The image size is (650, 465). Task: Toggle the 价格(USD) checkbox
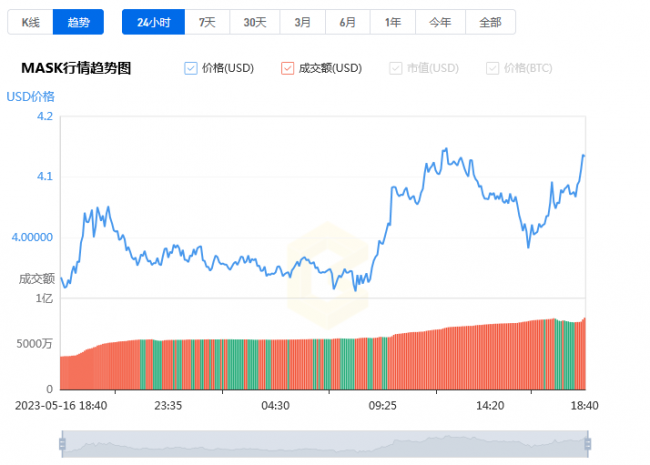pos(191,68)
